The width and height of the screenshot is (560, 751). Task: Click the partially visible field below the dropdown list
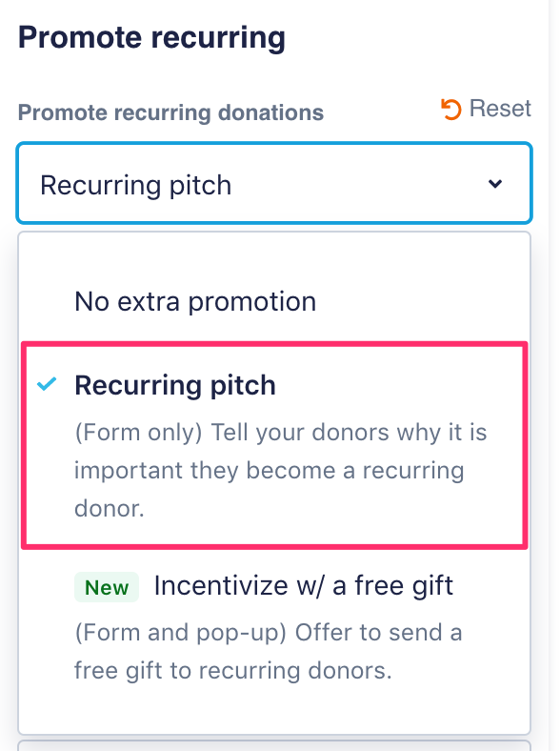coord(274,745)
